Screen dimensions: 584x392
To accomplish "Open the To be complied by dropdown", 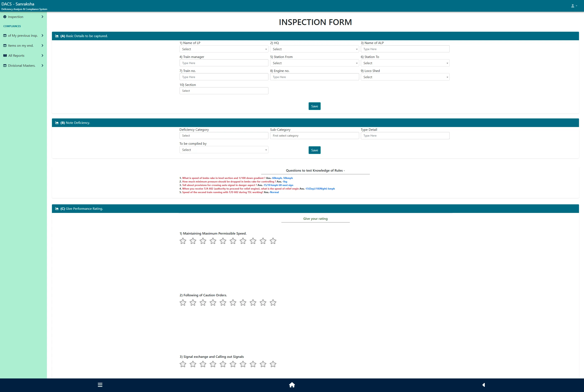I will (x=224, y=150).
